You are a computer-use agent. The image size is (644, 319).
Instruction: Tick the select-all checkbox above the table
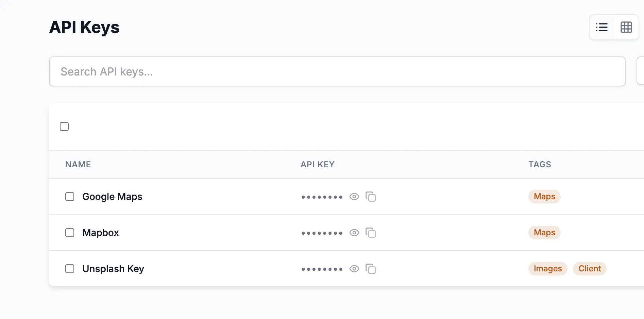(64, 127)
